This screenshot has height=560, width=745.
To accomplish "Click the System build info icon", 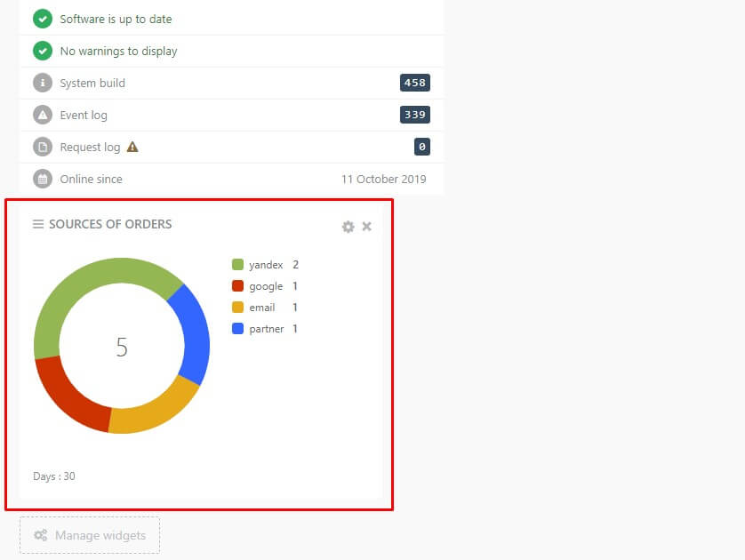I will 43,83.
